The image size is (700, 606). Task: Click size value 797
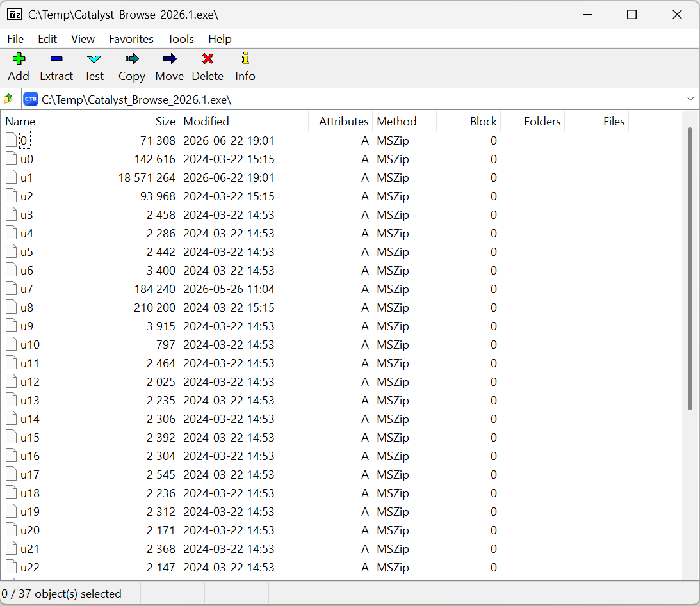click(166, 345)
